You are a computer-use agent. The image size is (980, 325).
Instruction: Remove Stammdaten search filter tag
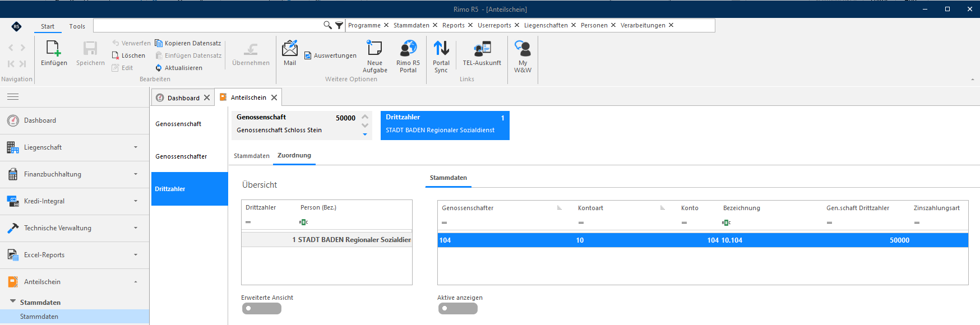click(x=435, y=25)
